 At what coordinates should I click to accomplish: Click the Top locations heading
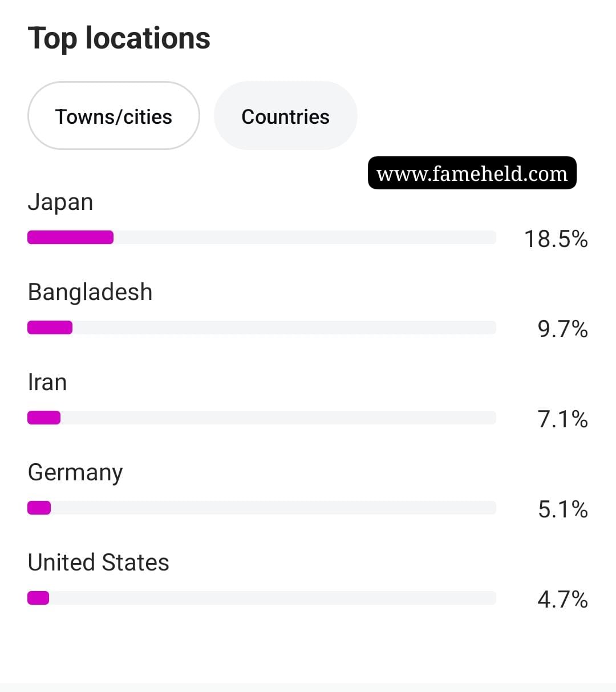click(119, 38)
